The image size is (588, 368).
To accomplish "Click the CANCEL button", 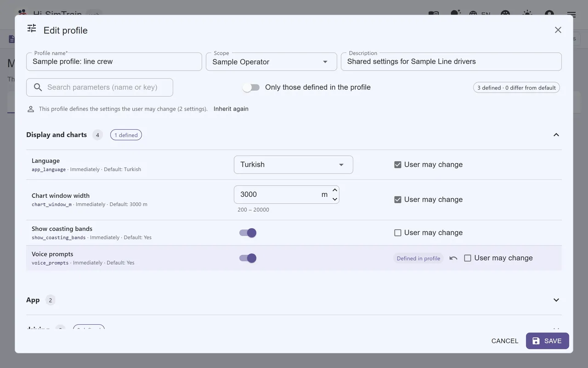I will pos(505,341).
